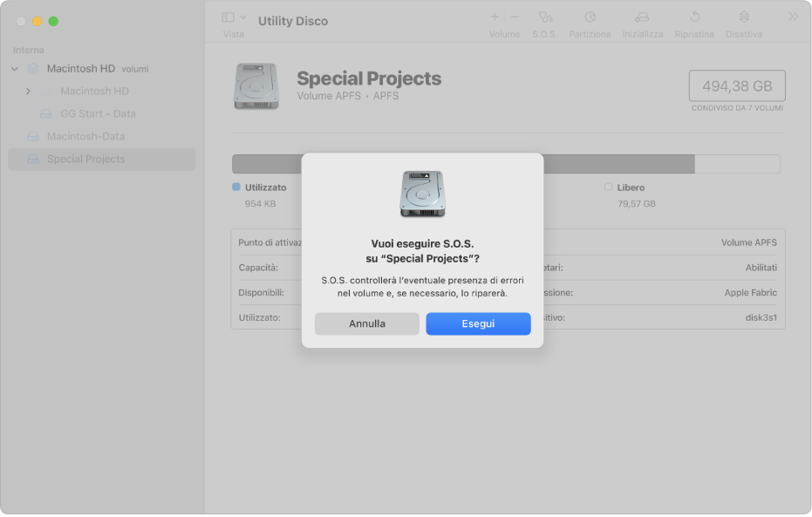Click the Apple Fabric connection value
The height and width of the screenshot is (517, 812).
coord(750,292)
